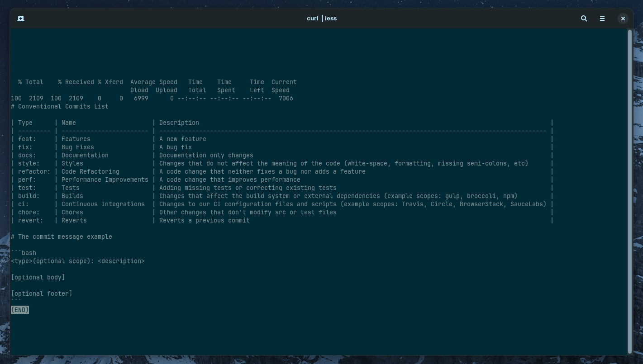Click the 'Tests' name cell
Screen dimensions: 643x364
click(71, 188)
